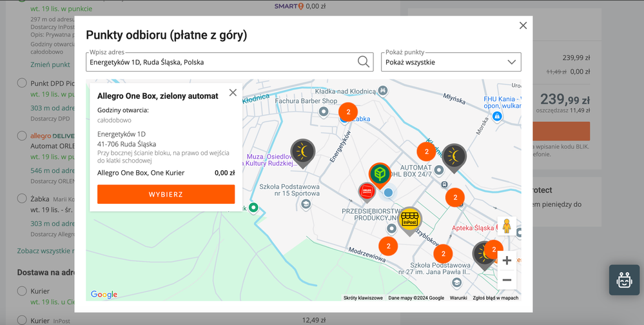Activate Street View pegman icon
Image resolution: width=644 pixels, height=325 pixels.
pyautogui.click(x=507, y=226)
